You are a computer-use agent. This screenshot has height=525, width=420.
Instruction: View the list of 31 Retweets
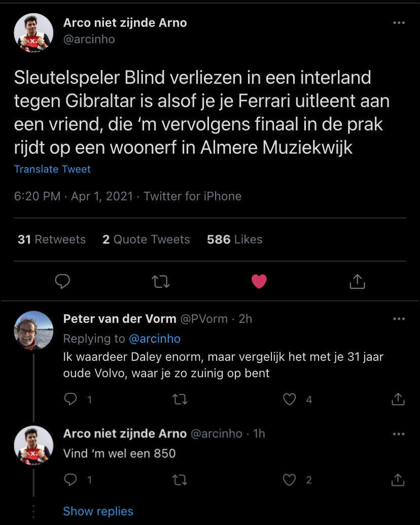(x=51, y=239)
